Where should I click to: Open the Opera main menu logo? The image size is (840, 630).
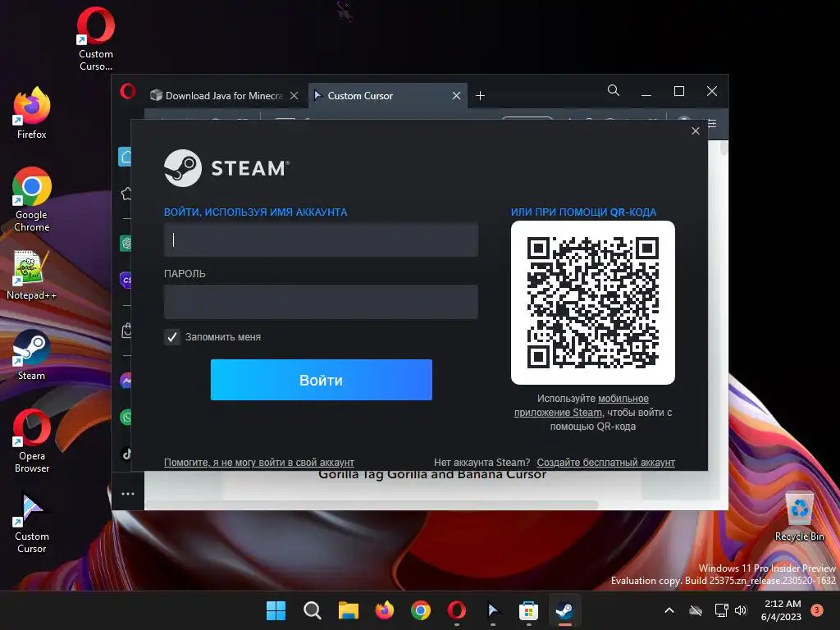coord(128,91)
